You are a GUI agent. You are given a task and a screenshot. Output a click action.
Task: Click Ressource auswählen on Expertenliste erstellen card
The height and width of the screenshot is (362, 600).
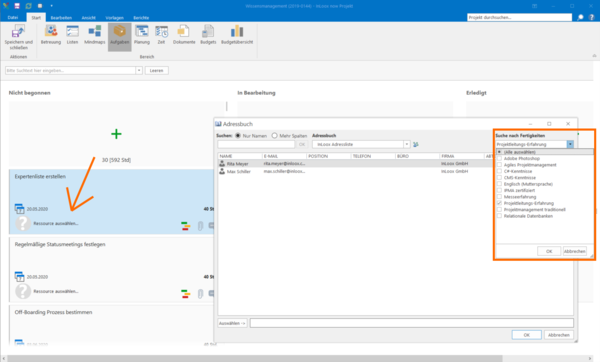click(56, 223)
